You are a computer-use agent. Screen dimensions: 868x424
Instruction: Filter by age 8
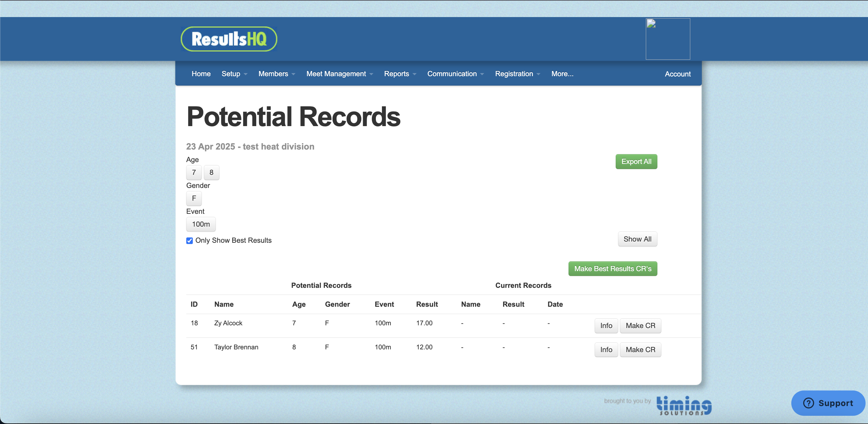coord(211,172)
